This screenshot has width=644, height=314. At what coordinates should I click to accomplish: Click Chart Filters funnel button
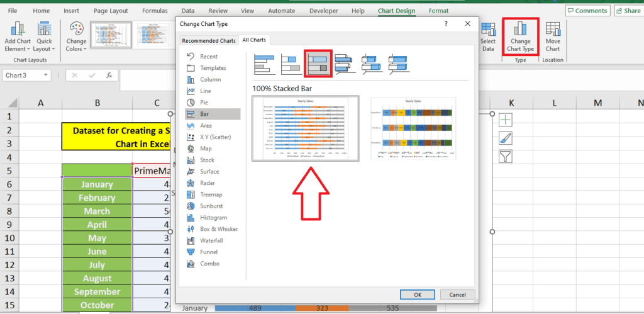point(505,156)
